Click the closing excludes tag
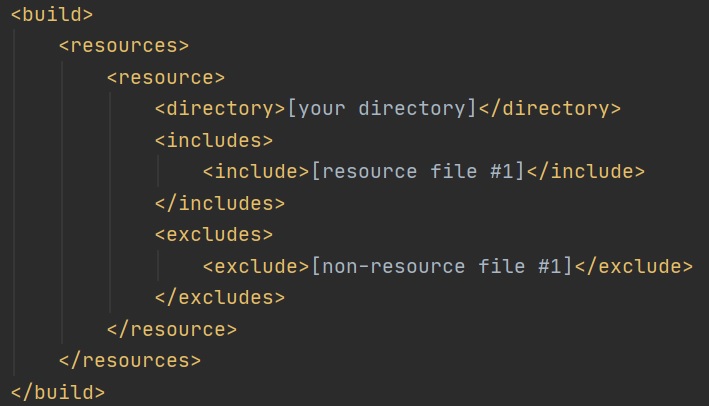This screenshot has height=406, width=709. point(220,297)
